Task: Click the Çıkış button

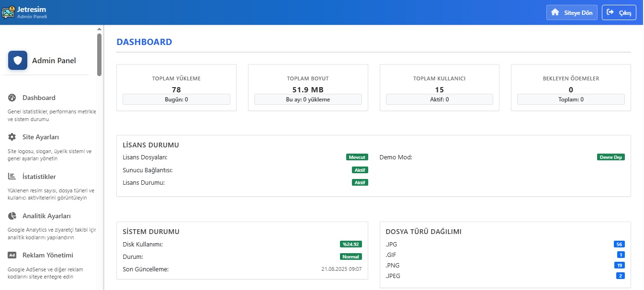Action: click(619, 12)
